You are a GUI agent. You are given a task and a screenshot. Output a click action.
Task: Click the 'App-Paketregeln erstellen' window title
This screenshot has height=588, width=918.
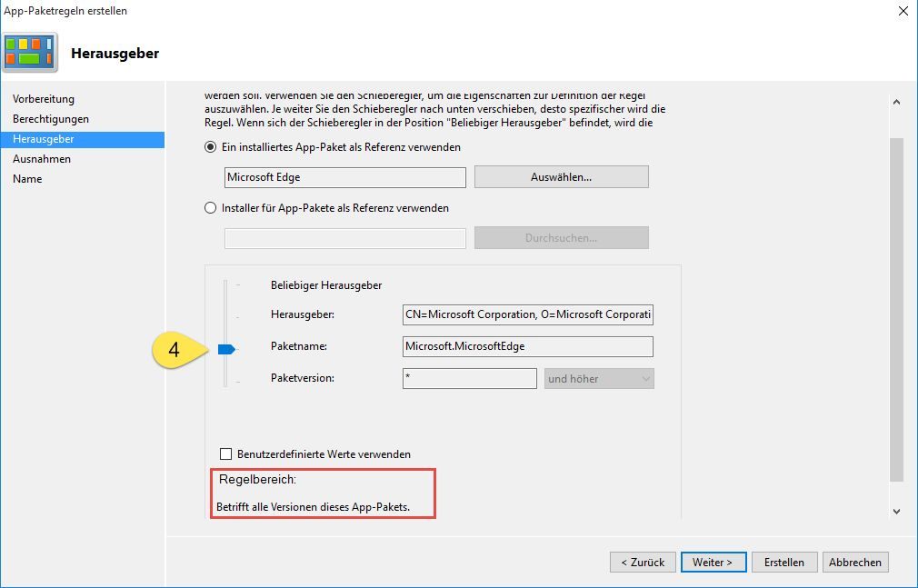click(x=65, y=11)
